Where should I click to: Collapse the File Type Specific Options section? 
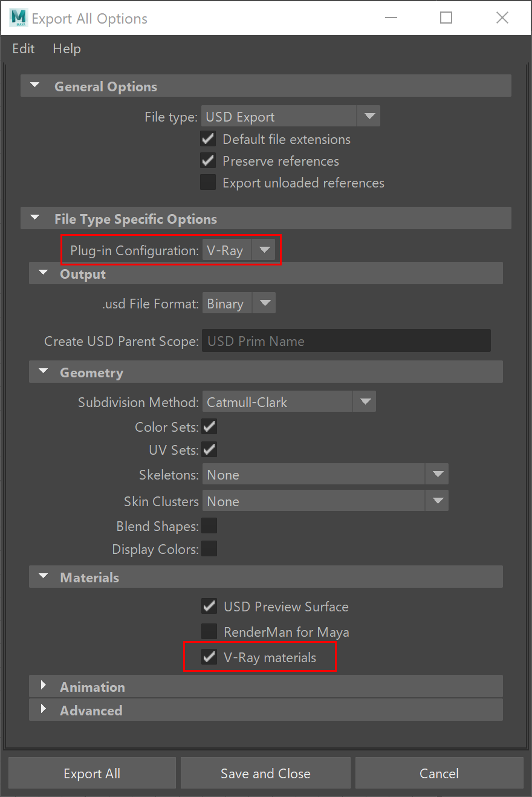coord(35,218)
